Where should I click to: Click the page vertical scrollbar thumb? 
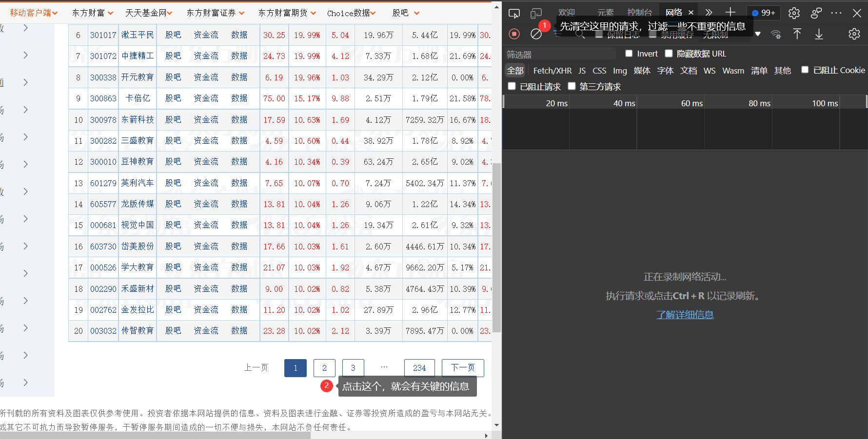[x=497, y=248]
